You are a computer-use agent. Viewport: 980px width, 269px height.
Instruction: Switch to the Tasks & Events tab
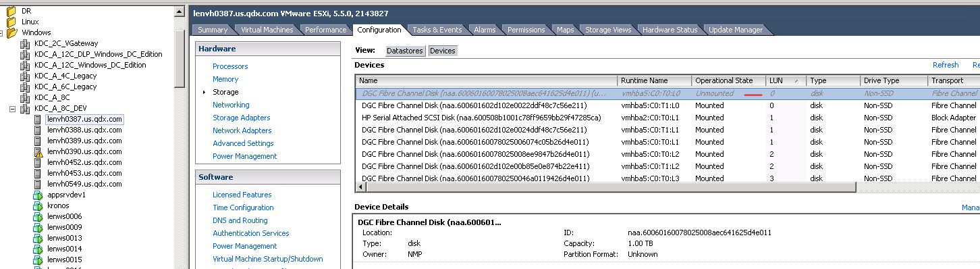[x=437, y=30]
